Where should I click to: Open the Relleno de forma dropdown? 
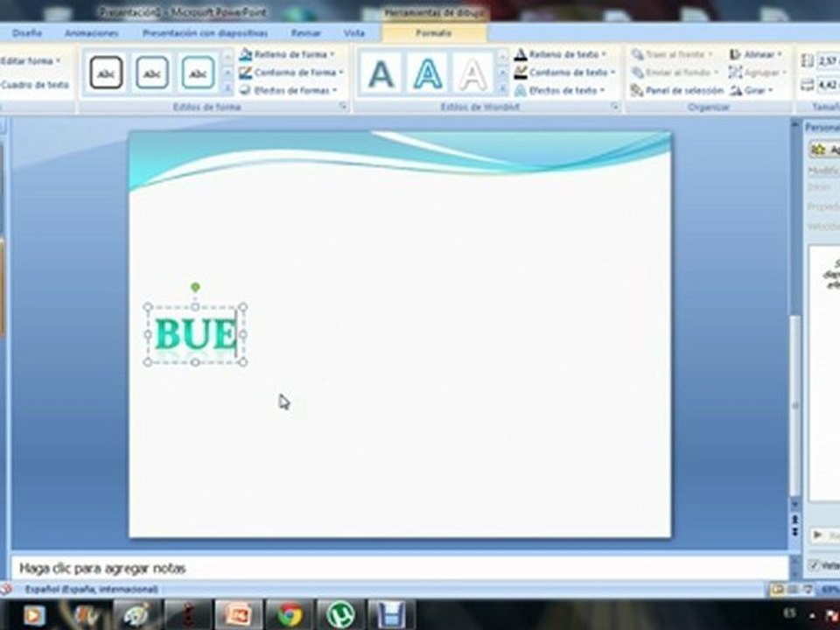click(x=287, y=54)
